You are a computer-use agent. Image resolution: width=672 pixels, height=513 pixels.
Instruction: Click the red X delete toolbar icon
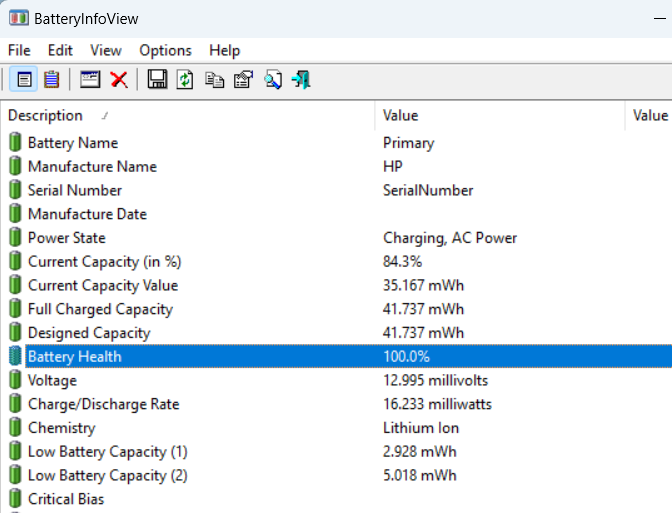coord(119,80)
